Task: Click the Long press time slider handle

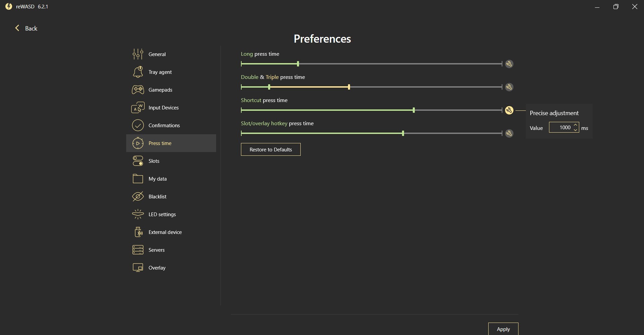Action: point(298,64)
